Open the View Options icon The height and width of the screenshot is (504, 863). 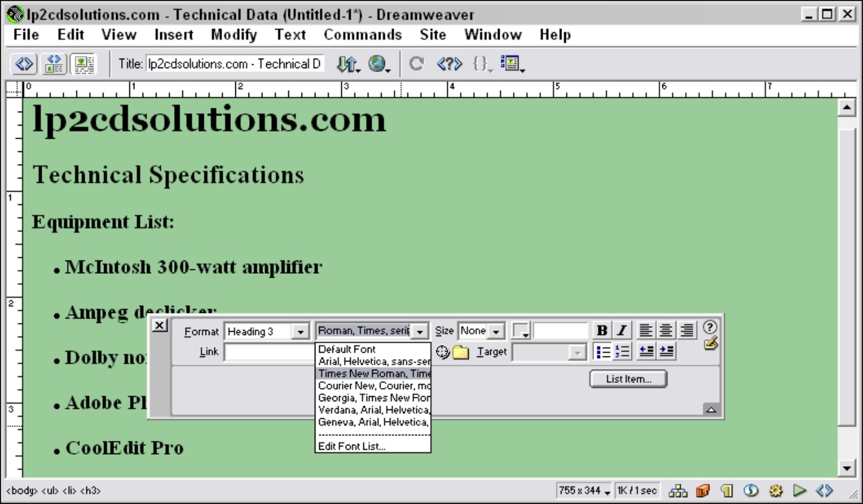point(514,64)
